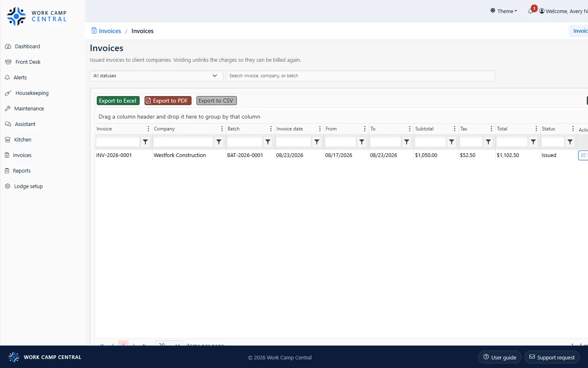Open notifications bell icon
Viewport: 588px width, 368px height.
pos(530,11)
